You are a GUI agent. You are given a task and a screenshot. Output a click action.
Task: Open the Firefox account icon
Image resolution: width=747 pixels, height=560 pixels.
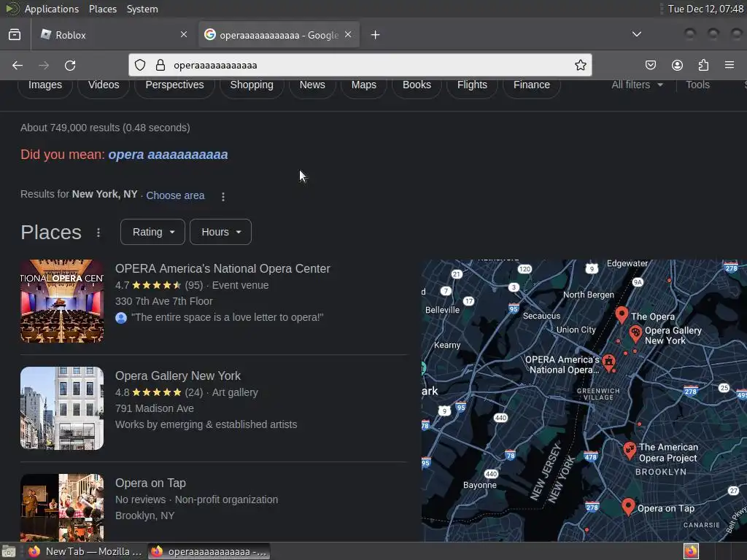pyautogui.click(x=677, y=65)
